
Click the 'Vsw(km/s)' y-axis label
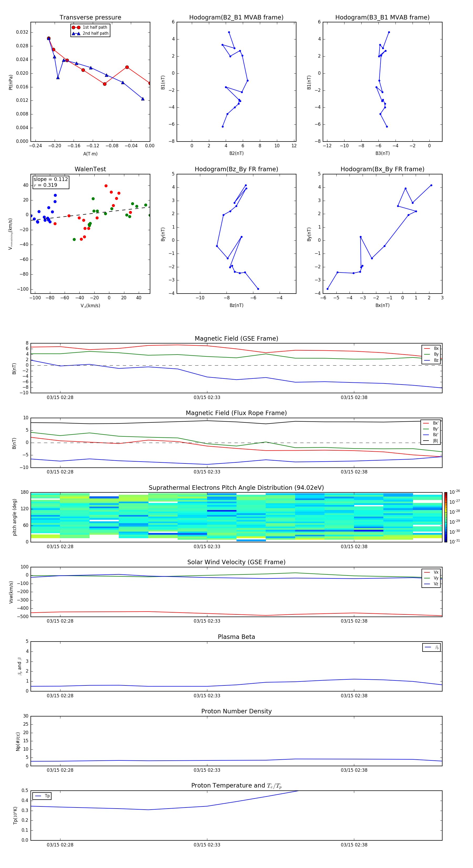(x=11, y=592)
